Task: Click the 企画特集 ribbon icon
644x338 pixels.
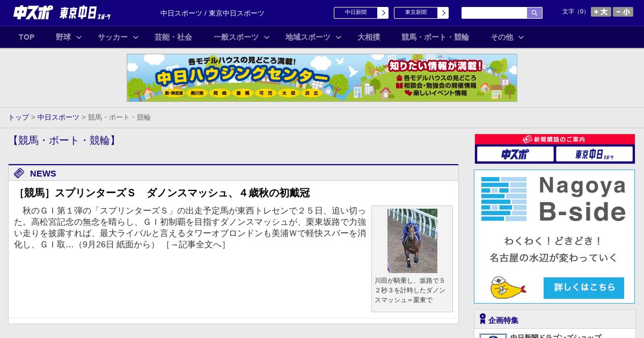Action: [x=482, y=319]
